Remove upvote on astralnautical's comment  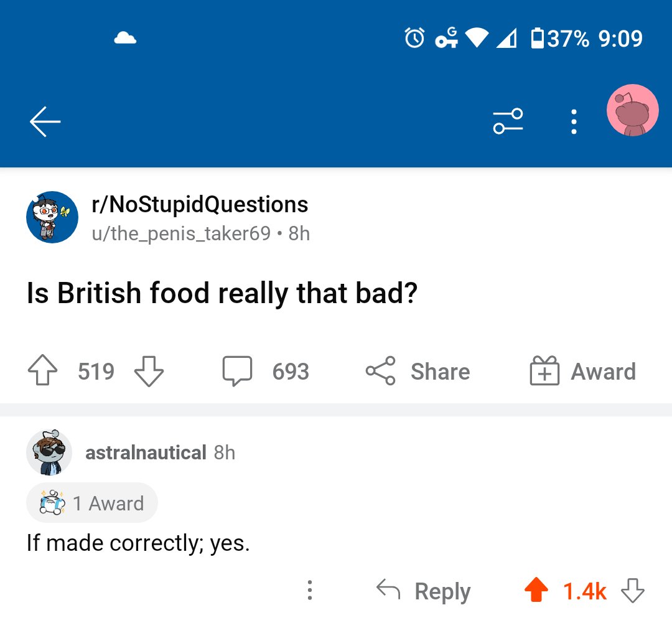click(536, 591)
